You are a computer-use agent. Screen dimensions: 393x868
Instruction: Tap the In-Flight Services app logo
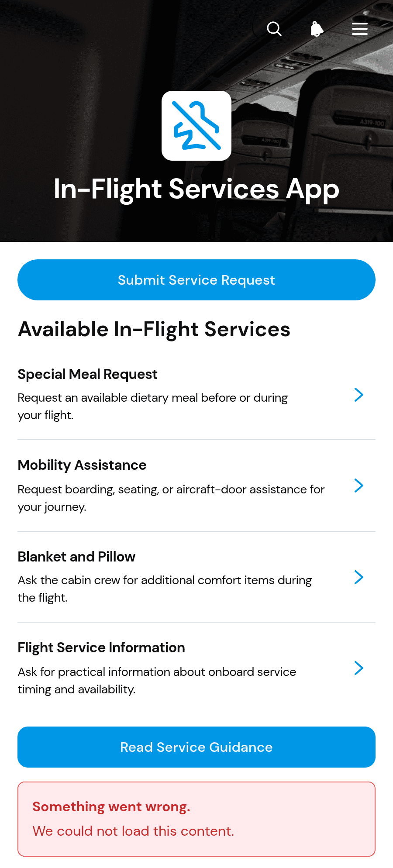196,126
